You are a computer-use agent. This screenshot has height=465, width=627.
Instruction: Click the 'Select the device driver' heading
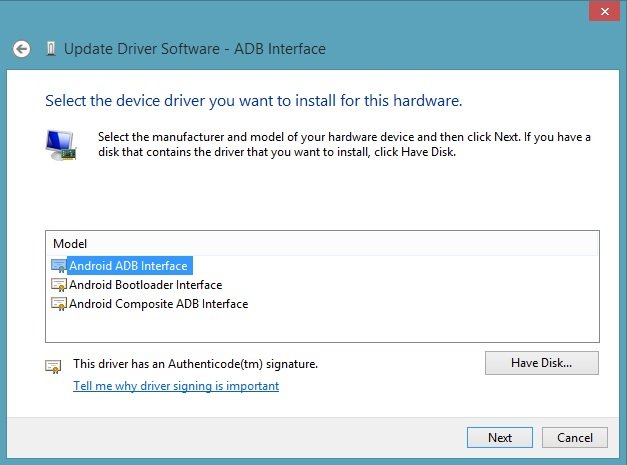tap(254, 101)
